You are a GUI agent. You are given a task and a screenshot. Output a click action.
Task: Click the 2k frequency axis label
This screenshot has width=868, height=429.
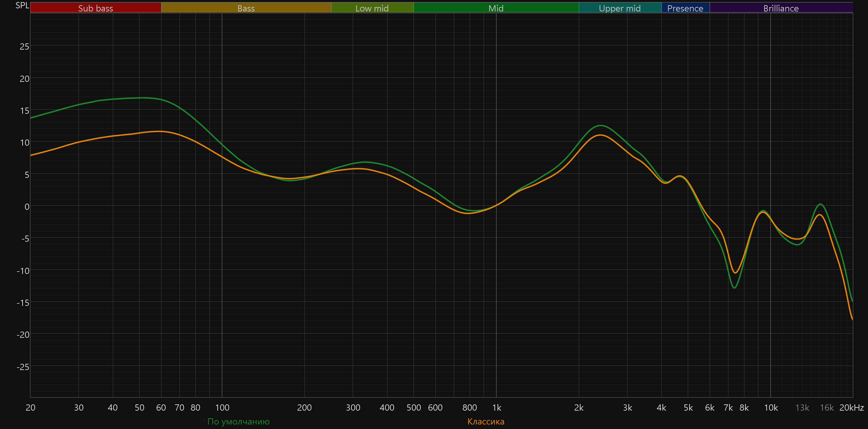(x=579, y=407)
